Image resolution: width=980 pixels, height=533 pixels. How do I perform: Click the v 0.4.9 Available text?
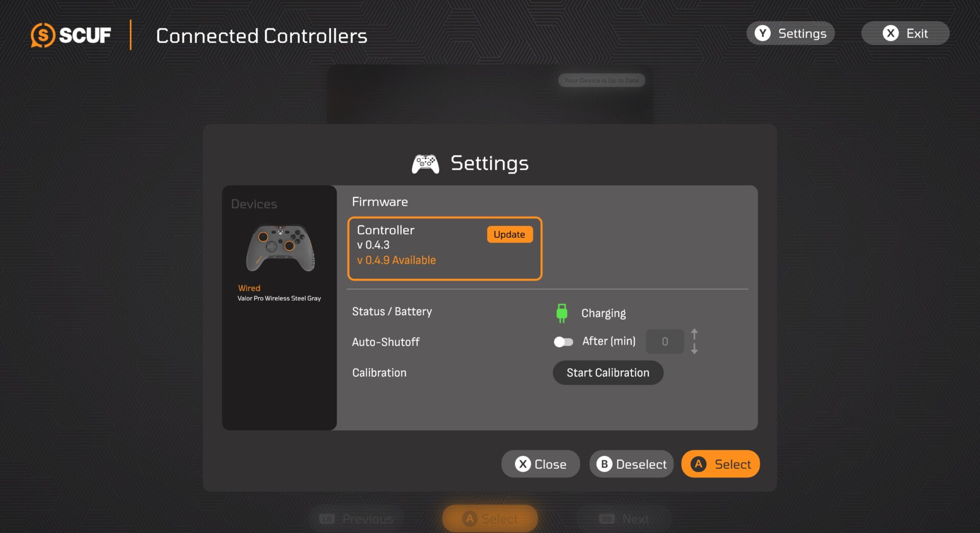397,260
